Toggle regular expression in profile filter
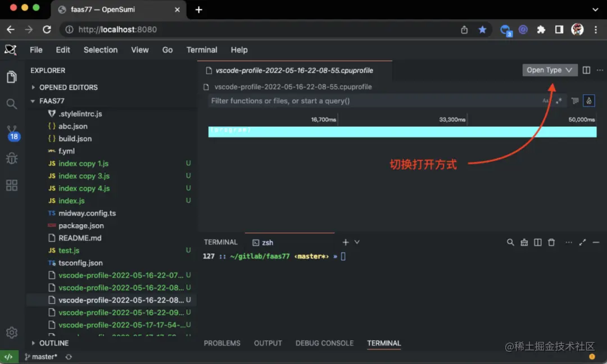 pyautogui.click(x=559, y=101)
